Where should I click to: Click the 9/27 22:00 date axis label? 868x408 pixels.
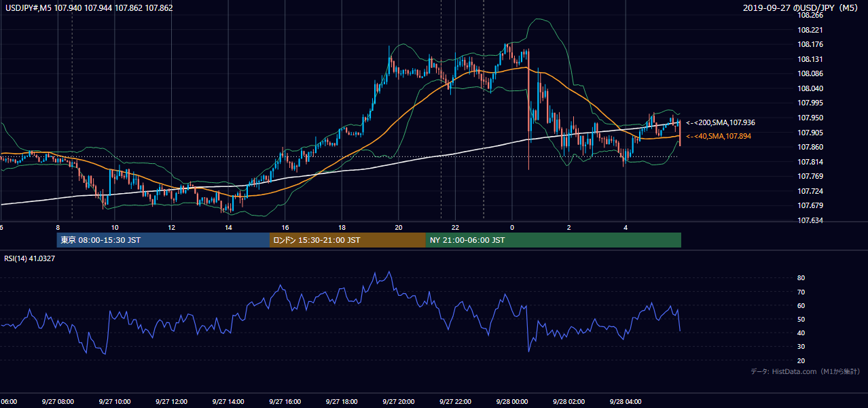point(455,402)
